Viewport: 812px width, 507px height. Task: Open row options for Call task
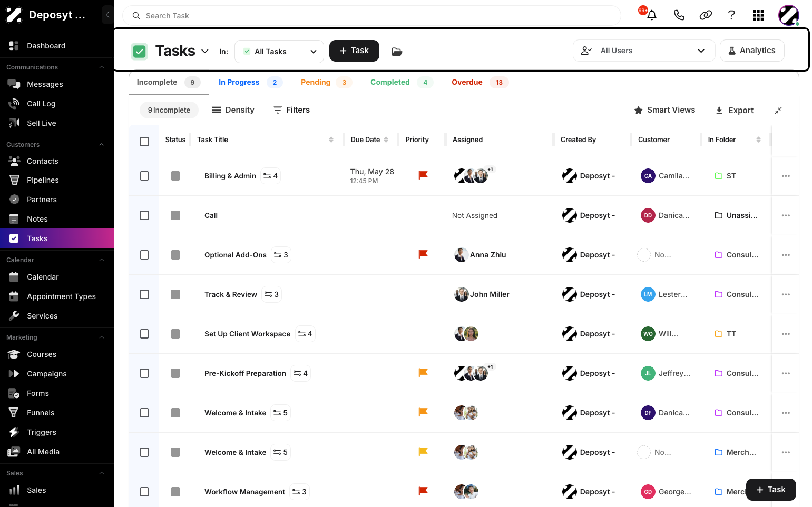click(786, 215)
